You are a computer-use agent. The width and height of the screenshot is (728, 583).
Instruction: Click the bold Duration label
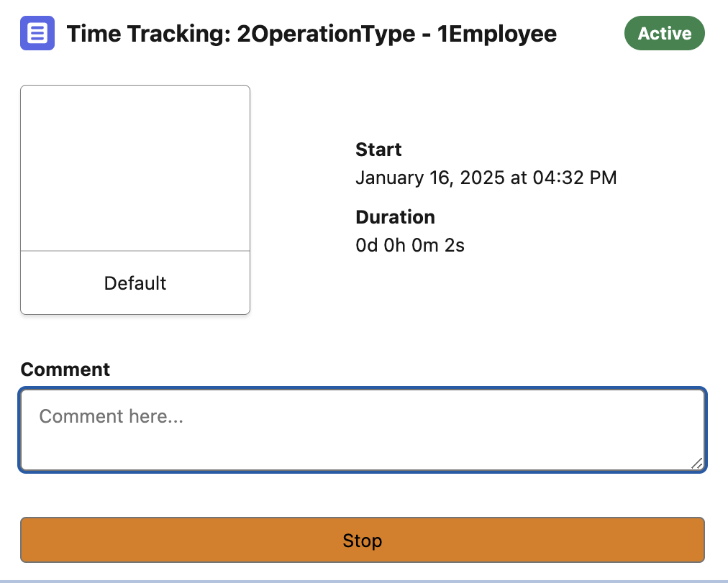[395, 217]
